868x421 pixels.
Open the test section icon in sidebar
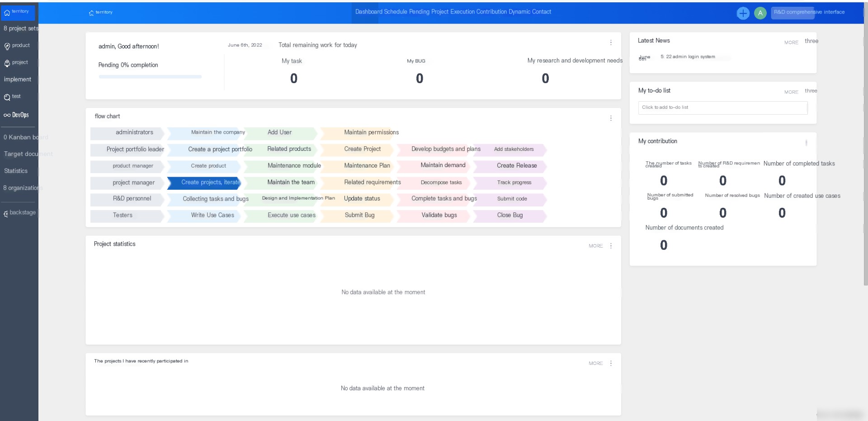click(7, 97)
